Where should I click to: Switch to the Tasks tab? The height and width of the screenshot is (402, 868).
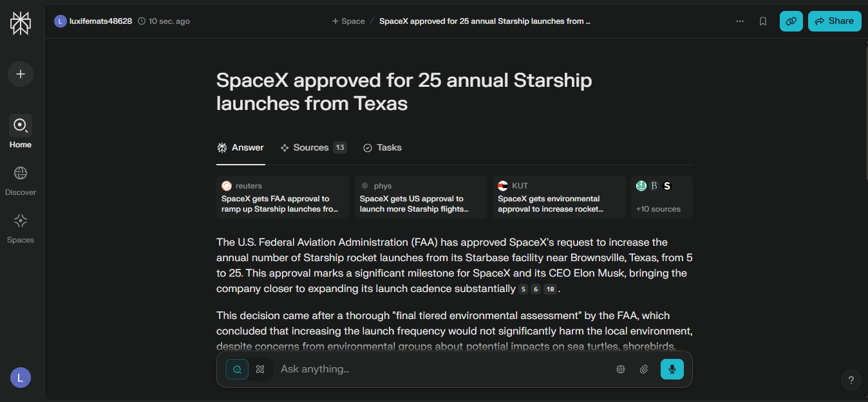[x=382, y=148]
